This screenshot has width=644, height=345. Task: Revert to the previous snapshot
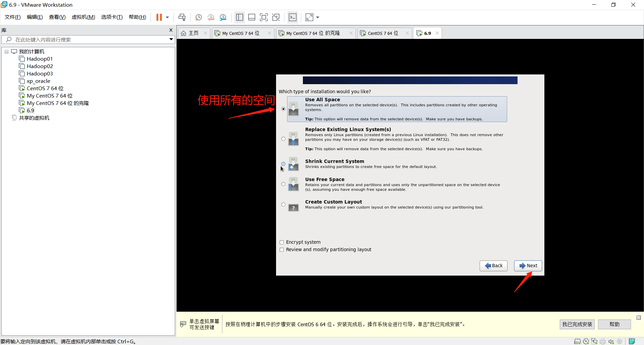click(211, 17)
